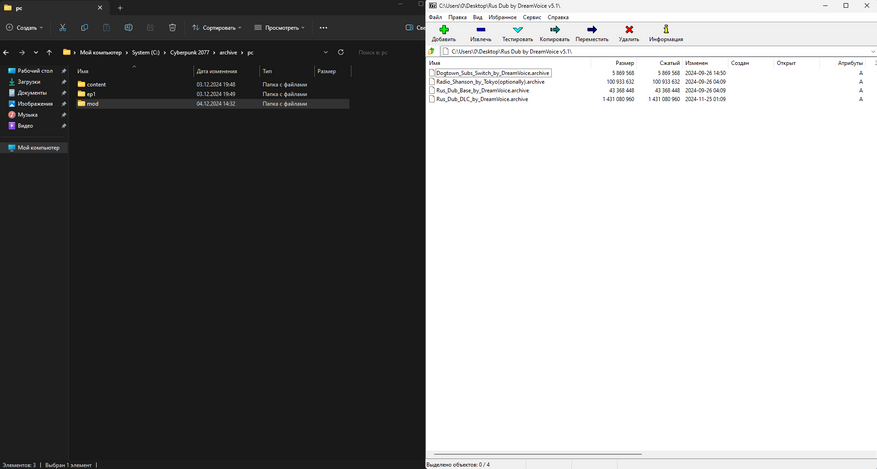Open the Просмотреть dropdown

point(280,27)
